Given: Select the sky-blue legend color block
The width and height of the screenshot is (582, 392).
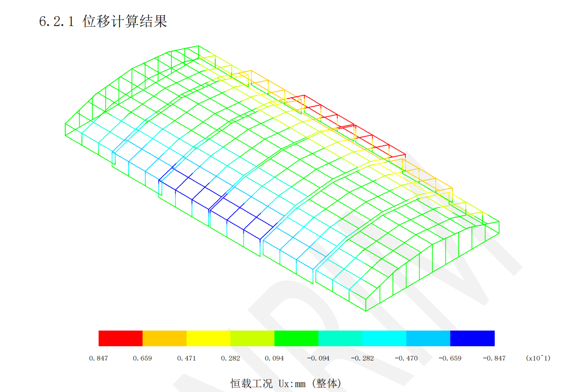Looking at the screenshot, I should pos(428,338).
